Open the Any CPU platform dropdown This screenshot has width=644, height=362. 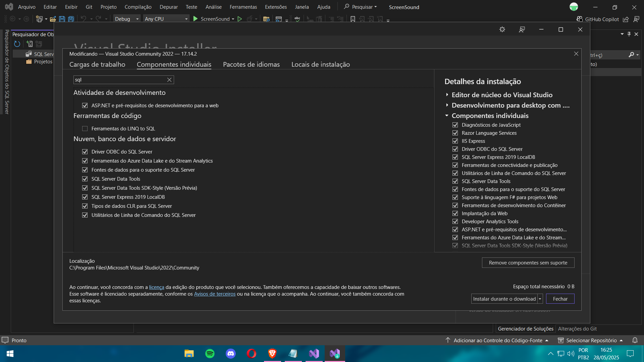coord(166,19)
